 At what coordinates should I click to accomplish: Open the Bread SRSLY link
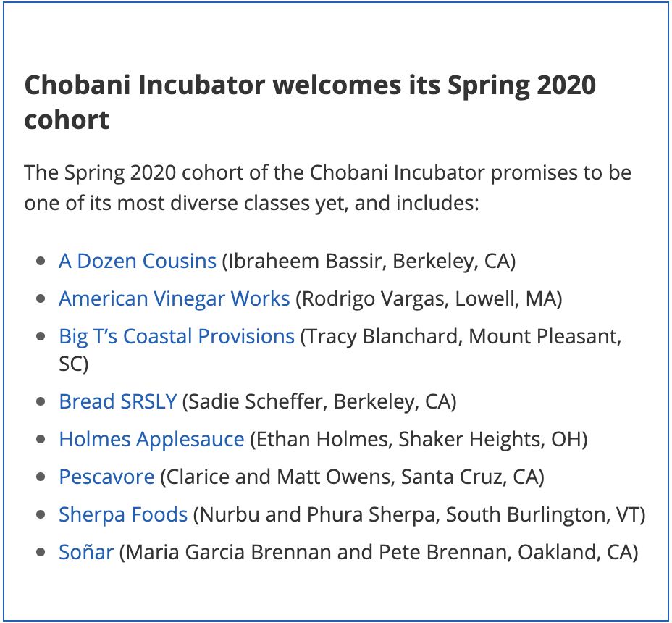pos(118,401)
